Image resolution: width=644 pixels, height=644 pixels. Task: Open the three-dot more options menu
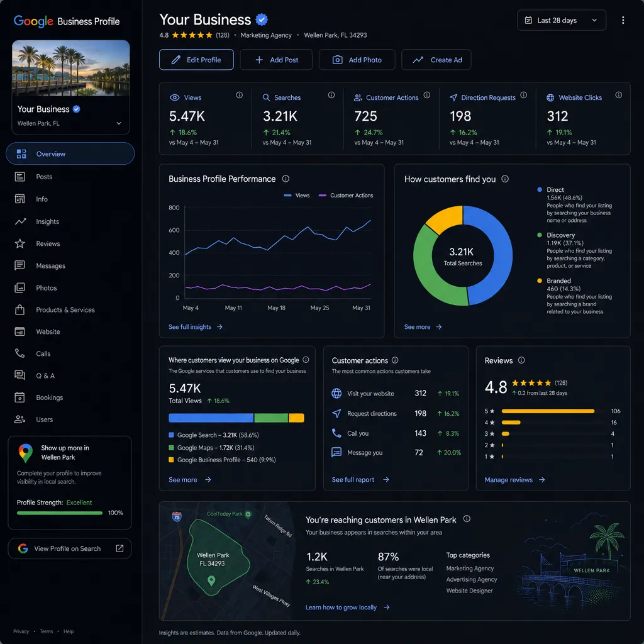pyautogui.click(x=623, y=20)
